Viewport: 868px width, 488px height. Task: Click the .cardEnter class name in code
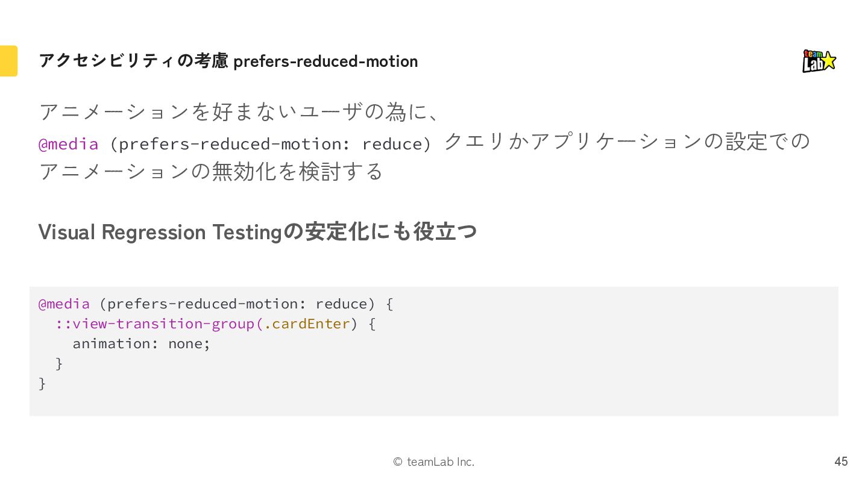coord(307,324)
